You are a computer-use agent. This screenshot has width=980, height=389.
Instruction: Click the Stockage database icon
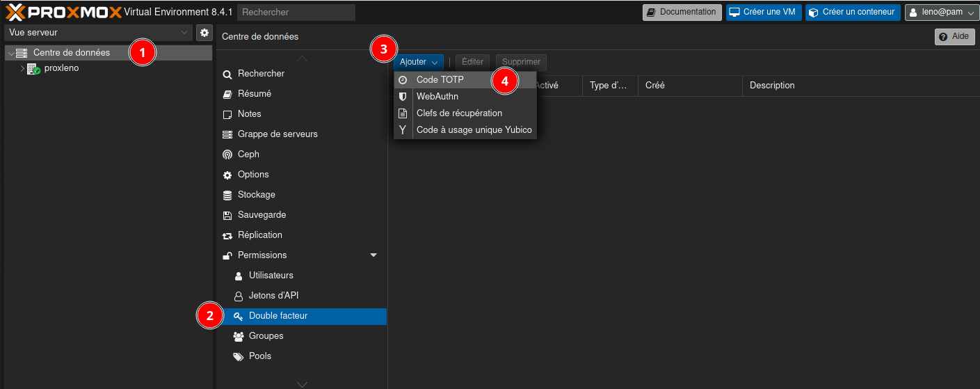click(x=227, y=195)
